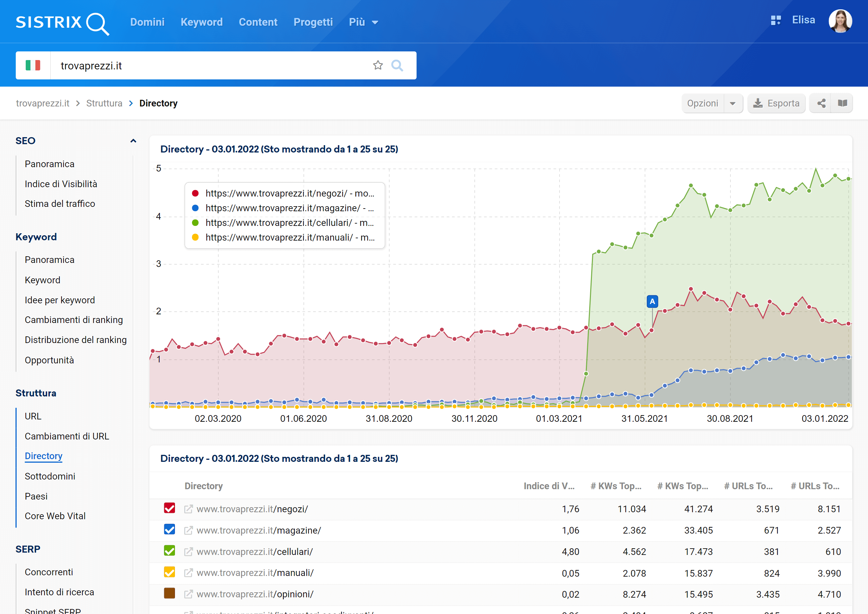This screenshot has width=868, height=614.
Task: Open URL under Struttura
Action: point(33,416)
